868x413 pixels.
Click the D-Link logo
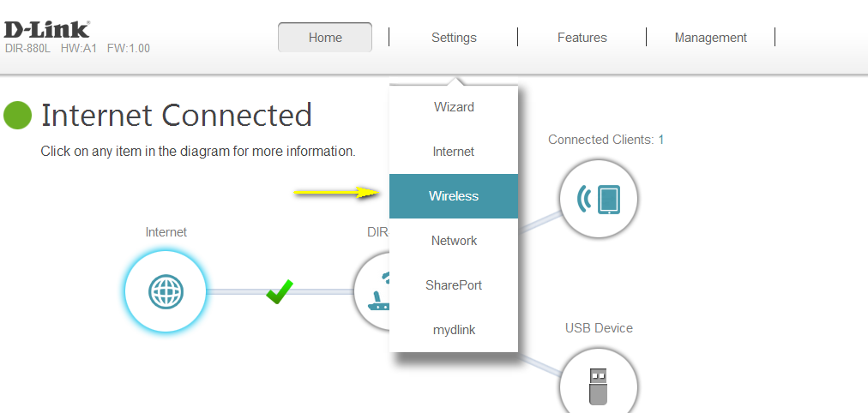(47, 30)
